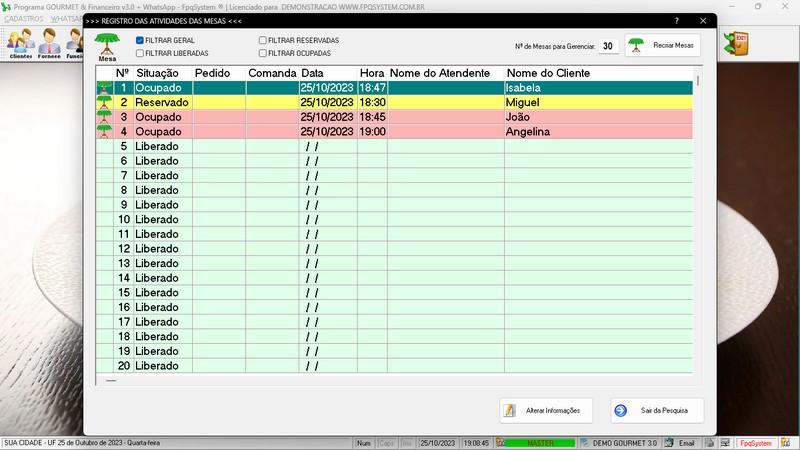
Task: Select client cell Miguel
Action: pos(598,102)
